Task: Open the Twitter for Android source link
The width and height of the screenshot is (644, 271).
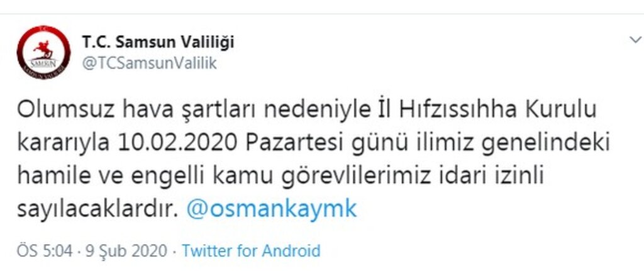Action: [x=251, y=250]
